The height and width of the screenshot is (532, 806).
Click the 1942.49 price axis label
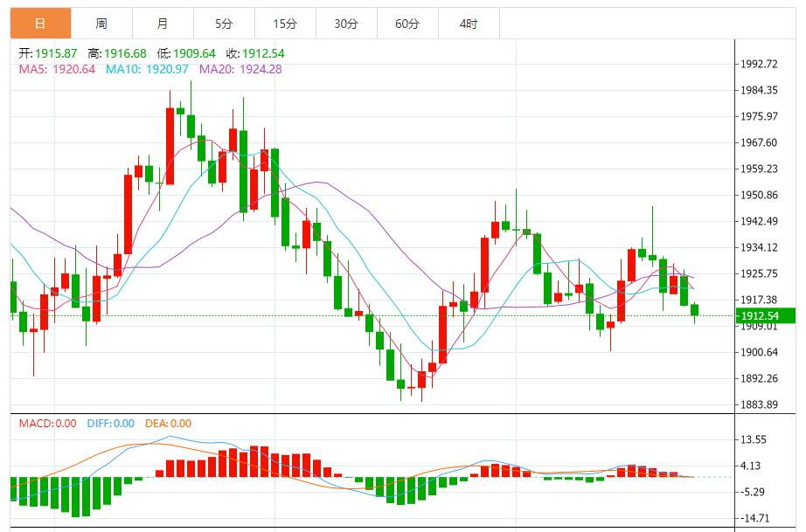pyautogui.click(x=759, y=221)
